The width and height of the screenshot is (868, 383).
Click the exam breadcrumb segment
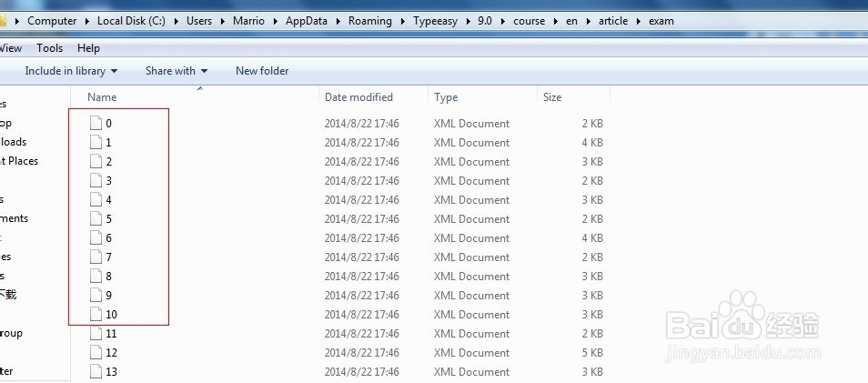(661, 21)
